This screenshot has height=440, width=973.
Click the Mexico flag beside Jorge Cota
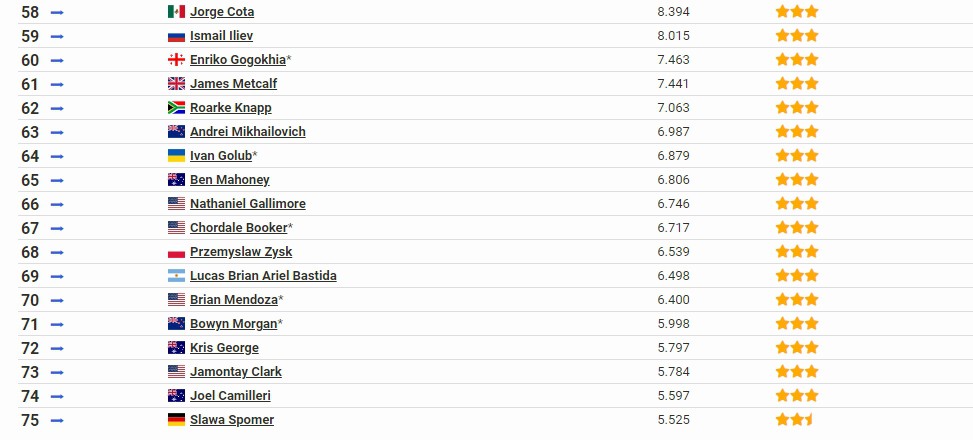click(176, 12)
